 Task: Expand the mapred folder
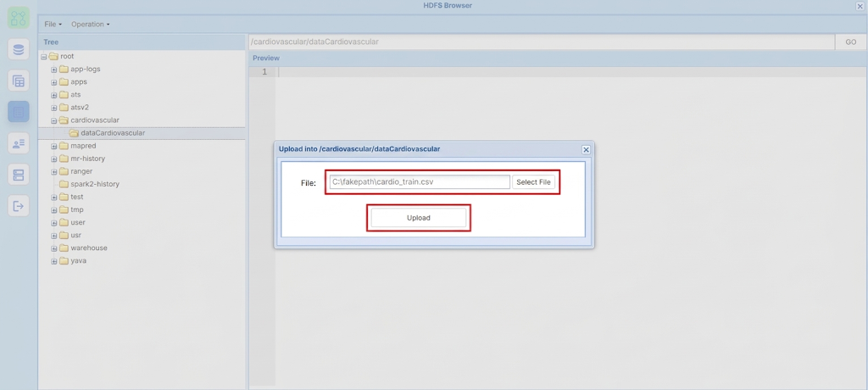53,146
